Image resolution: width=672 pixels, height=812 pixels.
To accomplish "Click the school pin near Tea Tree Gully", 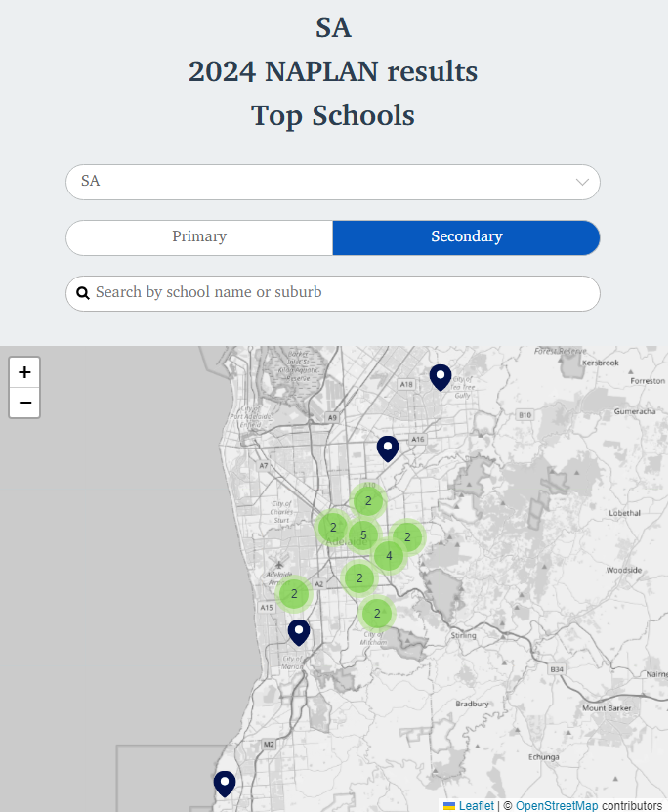I will (441, 376).
